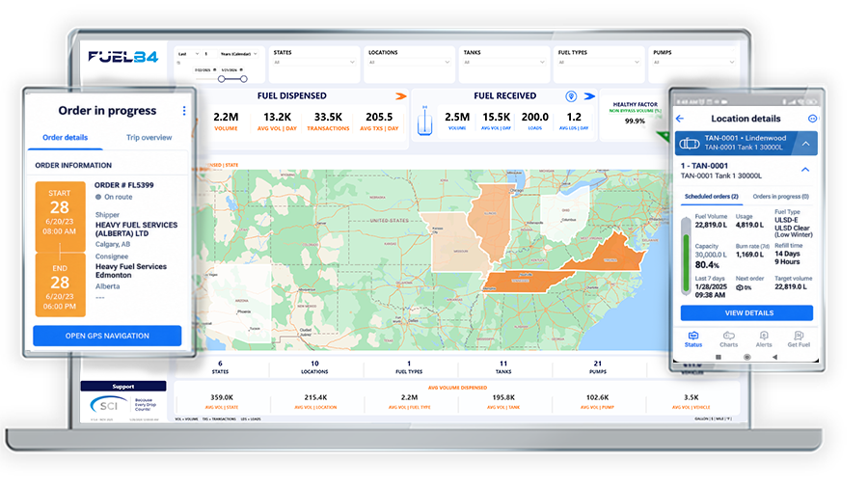Click the blue arrow beside Fuel Received
Image resolution: width=868 pixels, height=486 pixels.
[x=589, y=96]
